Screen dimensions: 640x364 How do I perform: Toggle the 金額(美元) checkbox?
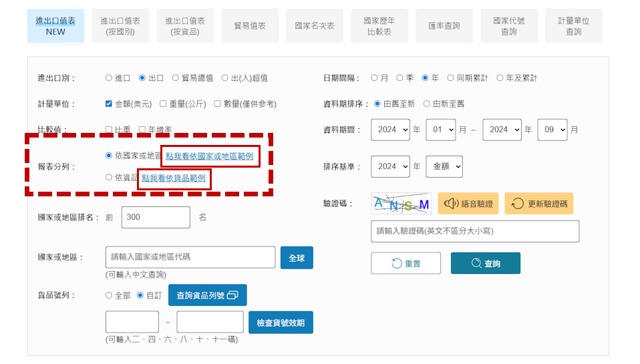coord(109,104)
